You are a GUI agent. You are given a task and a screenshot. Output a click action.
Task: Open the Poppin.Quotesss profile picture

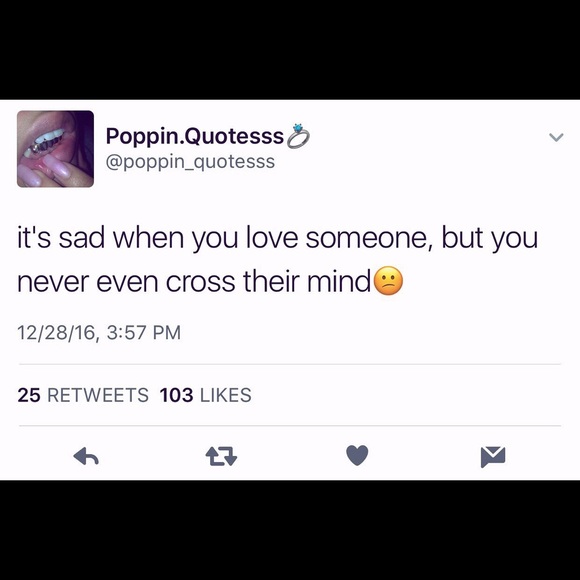(x=55, y=149)
